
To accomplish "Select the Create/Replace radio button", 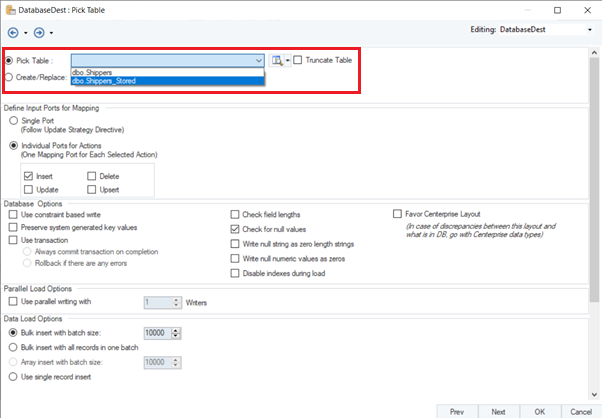I will click(10, 76).
